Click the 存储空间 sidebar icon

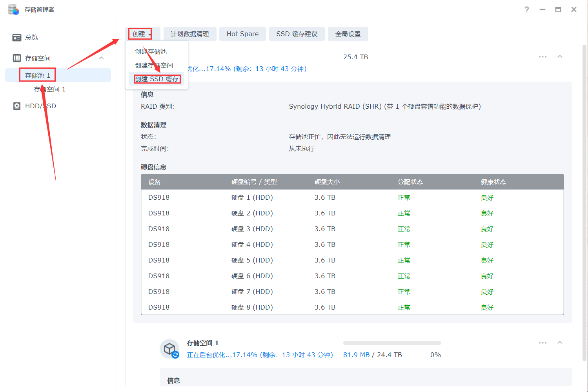click(x=16, y=58)
